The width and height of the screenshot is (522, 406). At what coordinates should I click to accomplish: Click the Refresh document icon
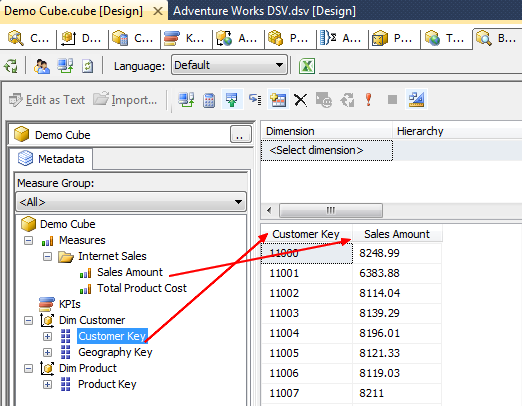[87, 66]
